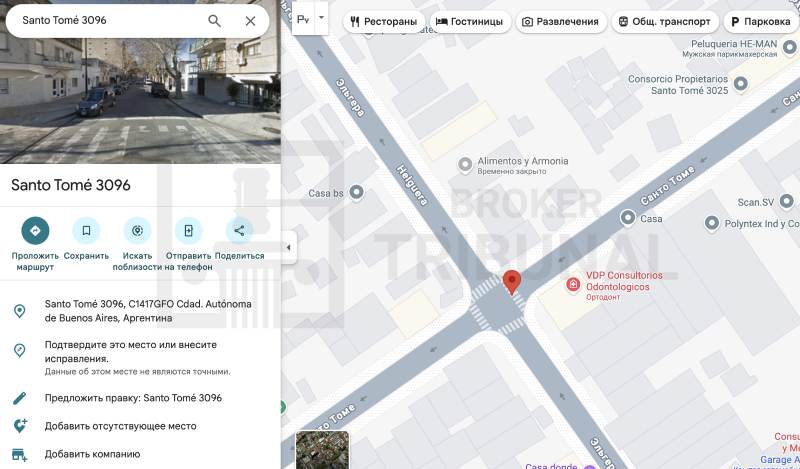
Task: Click the Polyntex Ind y Co marker
Action: [712, 223]
